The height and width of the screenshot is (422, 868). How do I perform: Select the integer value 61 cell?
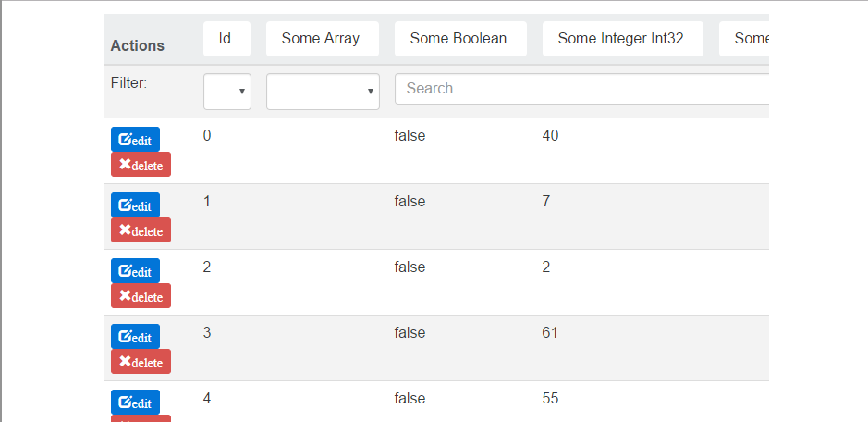click(x=550, y=333)
